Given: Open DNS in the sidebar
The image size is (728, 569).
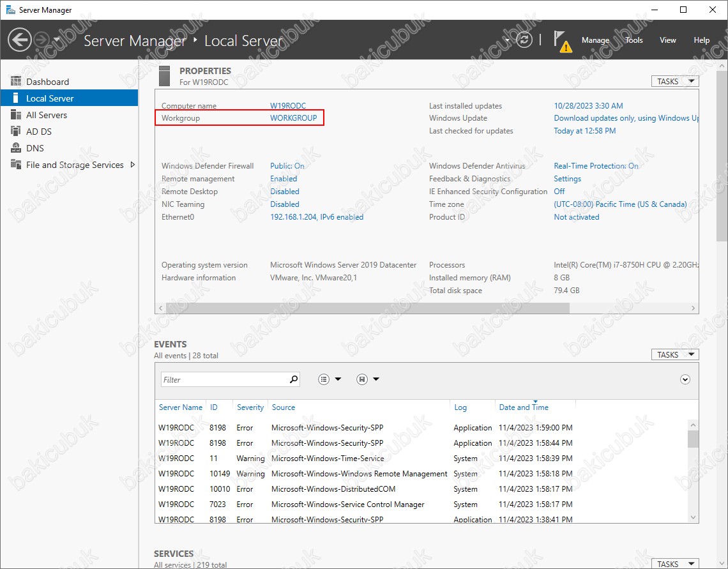Looking at the screenshot, I should coord(69,149).
